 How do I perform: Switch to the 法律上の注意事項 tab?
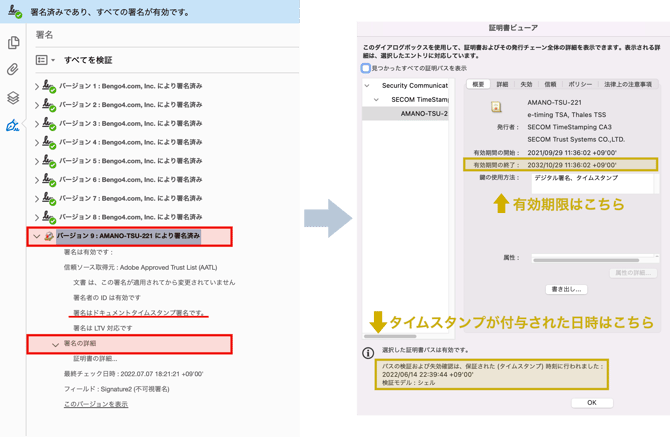628,85
